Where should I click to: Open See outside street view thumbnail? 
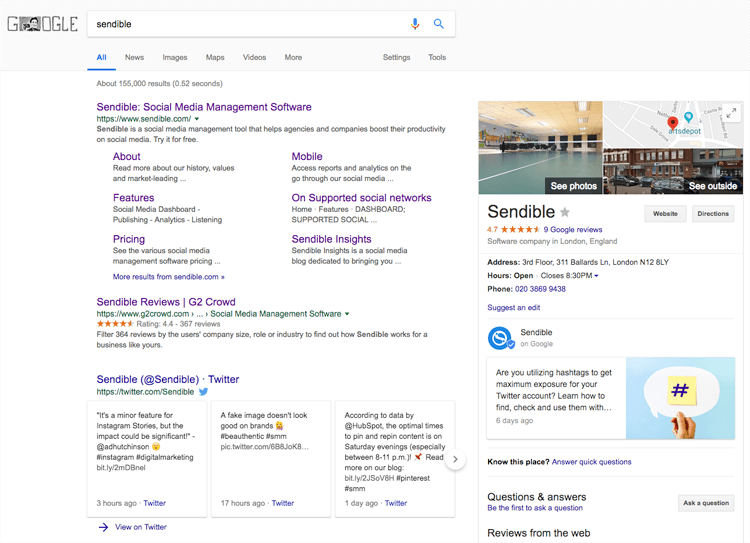673,171
